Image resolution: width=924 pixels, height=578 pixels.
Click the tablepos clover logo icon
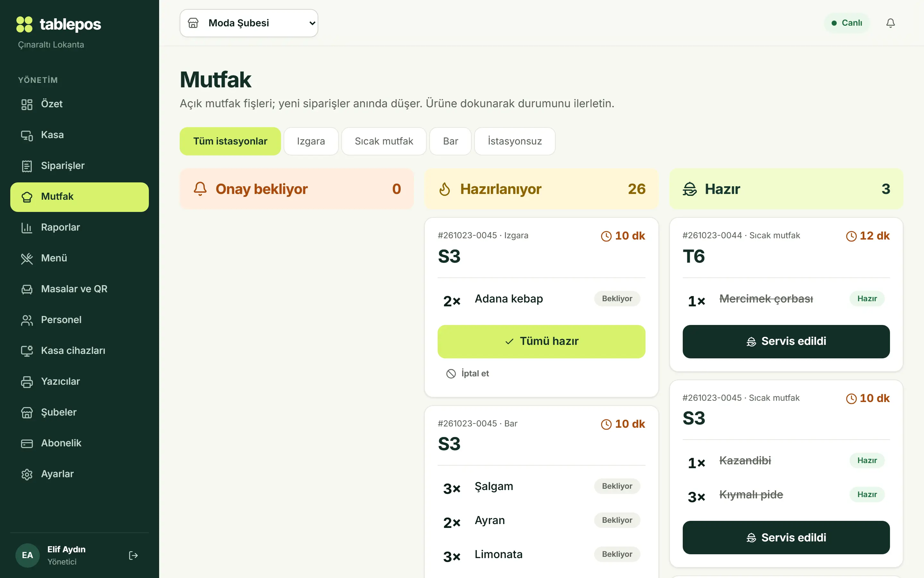(x=24, y=24)
